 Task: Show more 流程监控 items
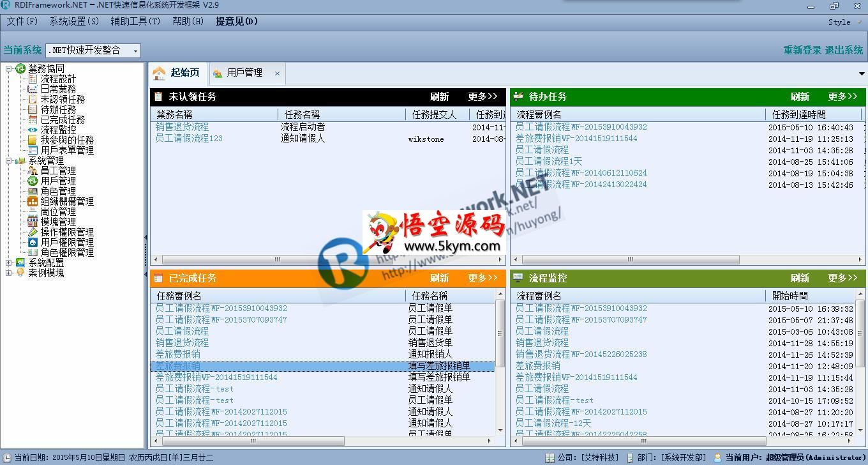(x=842, y=278)
